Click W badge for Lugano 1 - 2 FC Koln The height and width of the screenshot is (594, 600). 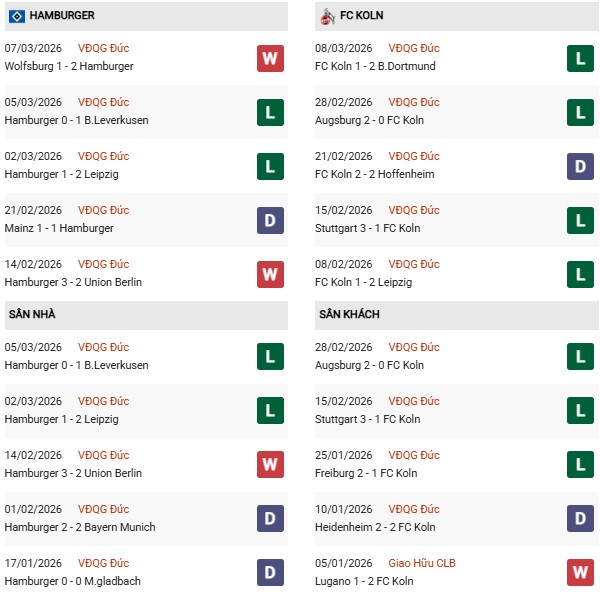[580, 573]
